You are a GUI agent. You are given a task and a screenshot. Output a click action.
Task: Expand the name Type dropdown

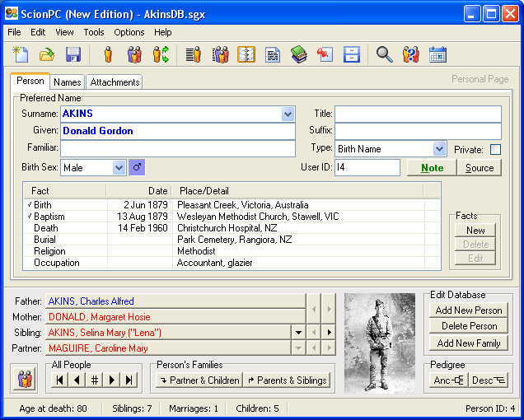coord(439,149)
